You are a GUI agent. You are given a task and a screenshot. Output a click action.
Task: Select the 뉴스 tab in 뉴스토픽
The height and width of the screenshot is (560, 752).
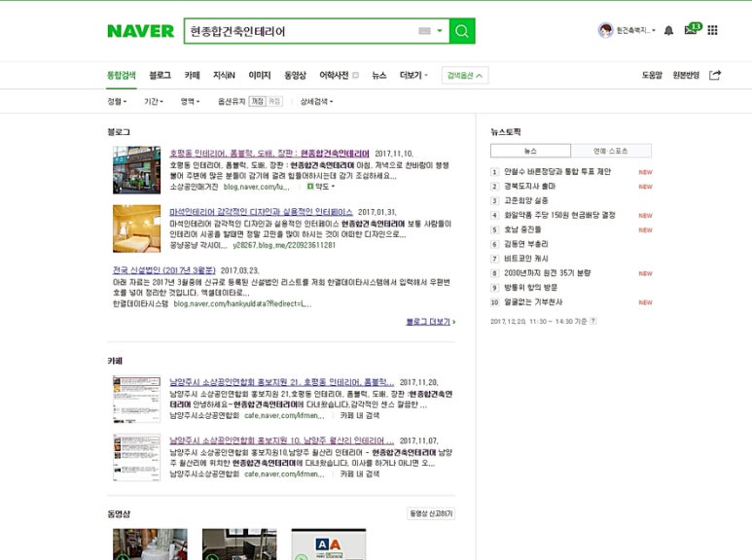coord(530,151)
